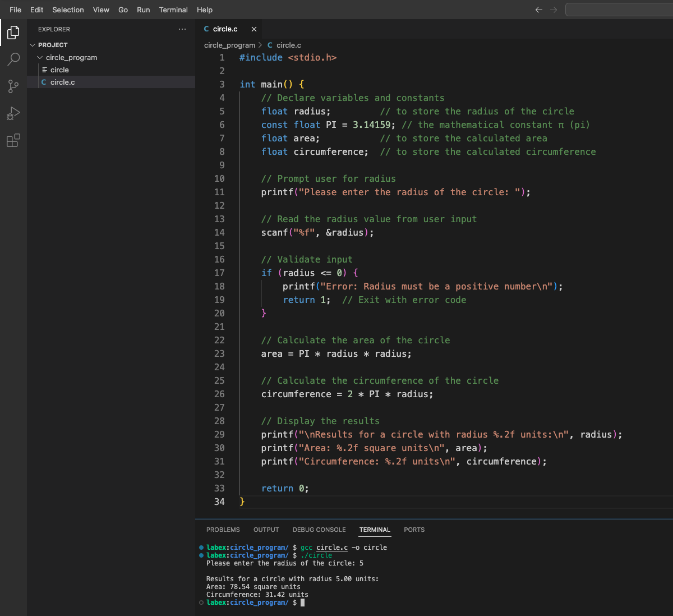Collapse the PROJECT section
Viewport: 673px width, 616px height.
point(53,45)
